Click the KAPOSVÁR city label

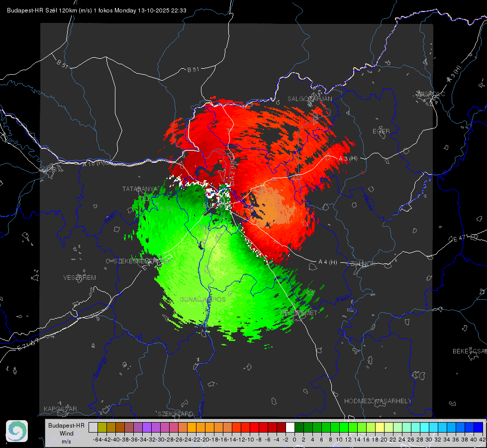coord(60,409)
